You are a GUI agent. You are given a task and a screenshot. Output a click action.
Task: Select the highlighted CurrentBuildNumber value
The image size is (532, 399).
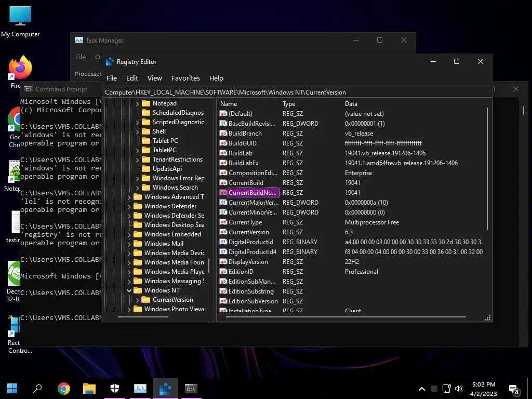[253, 192]
